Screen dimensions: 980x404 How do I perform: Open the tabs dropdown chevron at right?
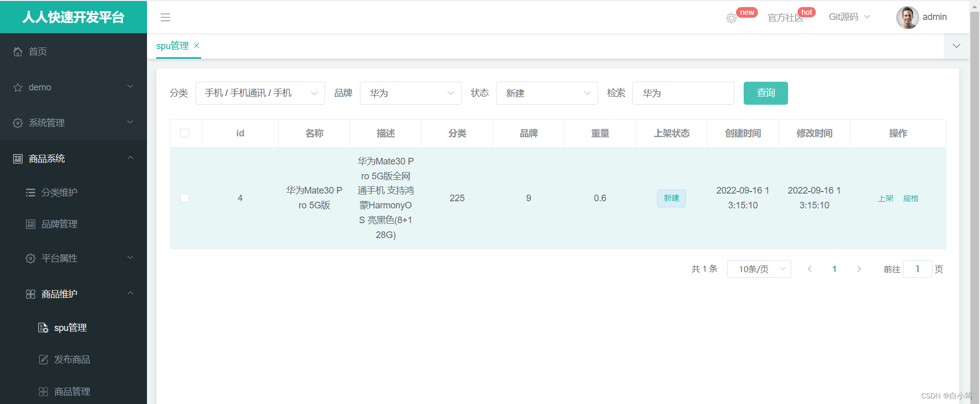(x=957, y=46)
